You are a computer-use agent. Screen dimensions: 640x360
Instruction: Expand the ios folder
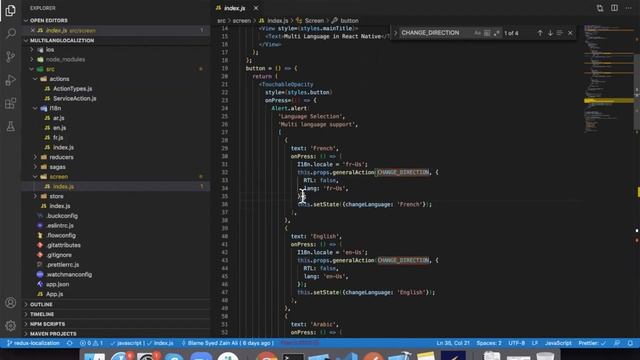[49, 50]
